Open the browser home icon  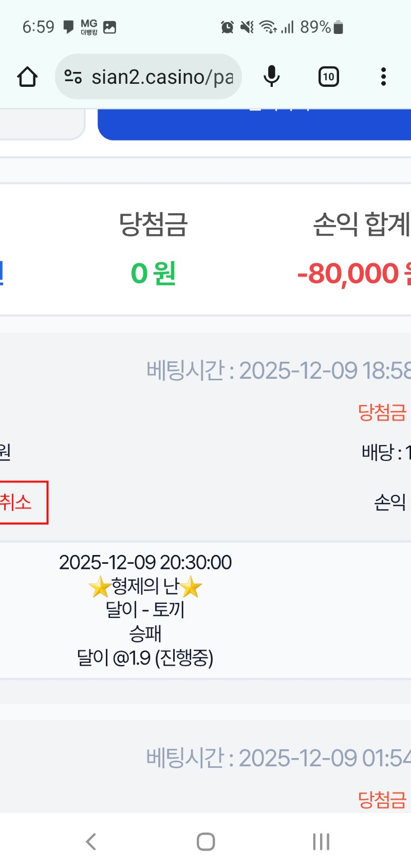28,76
